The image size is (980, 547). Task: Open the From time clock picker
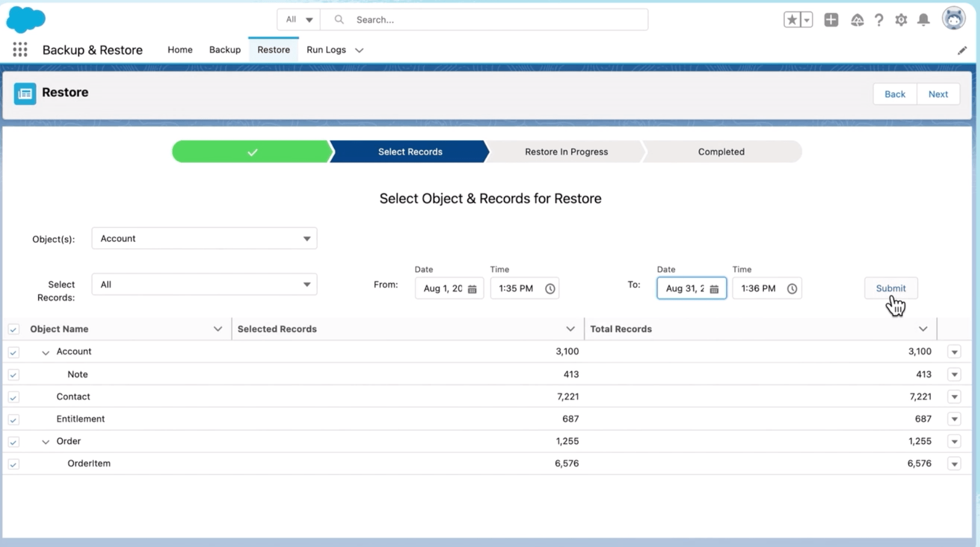[x=550, y=289]
